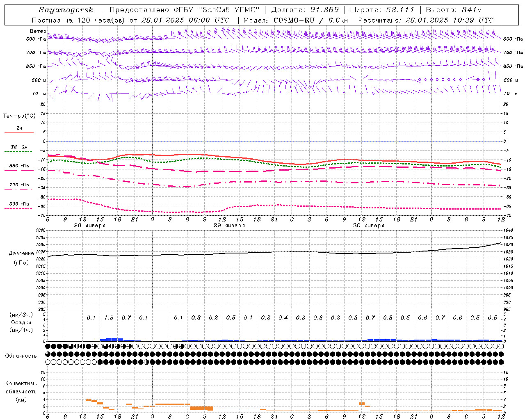This screenshot has height=420, width=525.
Task: Select the model name COSMO-RU / 6.6км
Action: click(x=311, y=20)
